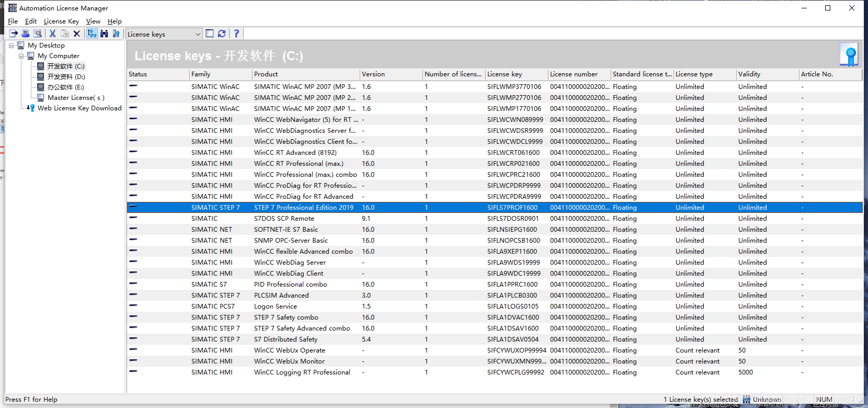Image resolution: width=868 pixels, height=408 pixels.
Task: Collapse the My Computer tree node
Action: coord(21,56)
